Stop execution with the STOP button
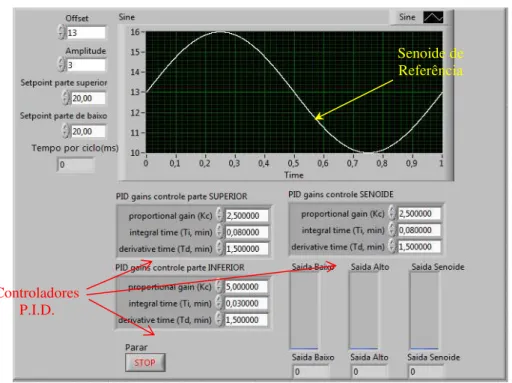The width and height of the screenshot is (512, 383). coord(145,362)
